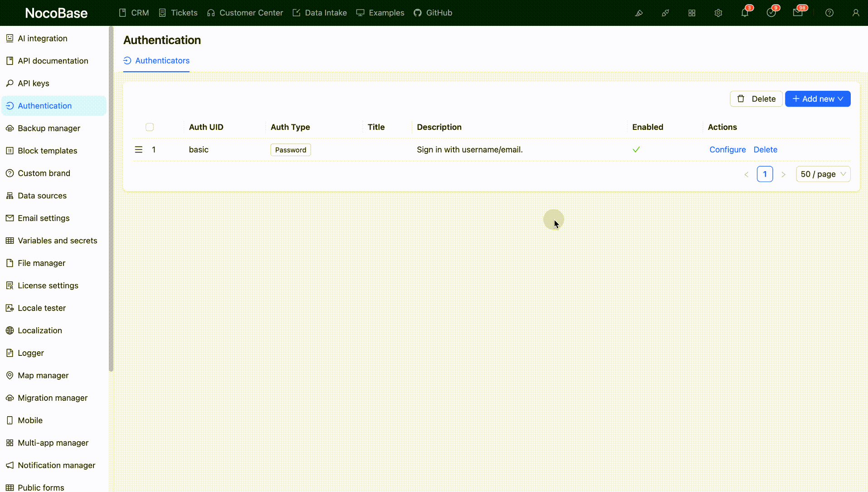Go to next page with right chevron arrow
This screenshot has height=492, width=868.
point(784,174)
